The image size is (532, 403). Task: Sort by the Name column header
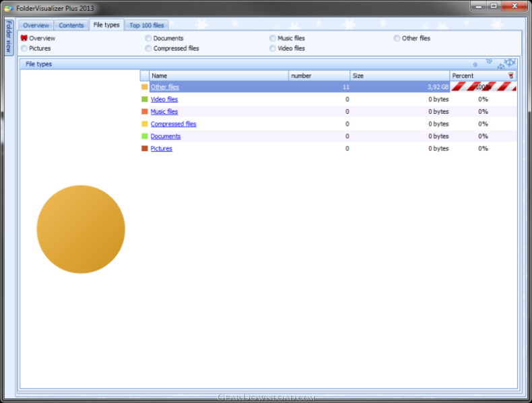(219, 75)
